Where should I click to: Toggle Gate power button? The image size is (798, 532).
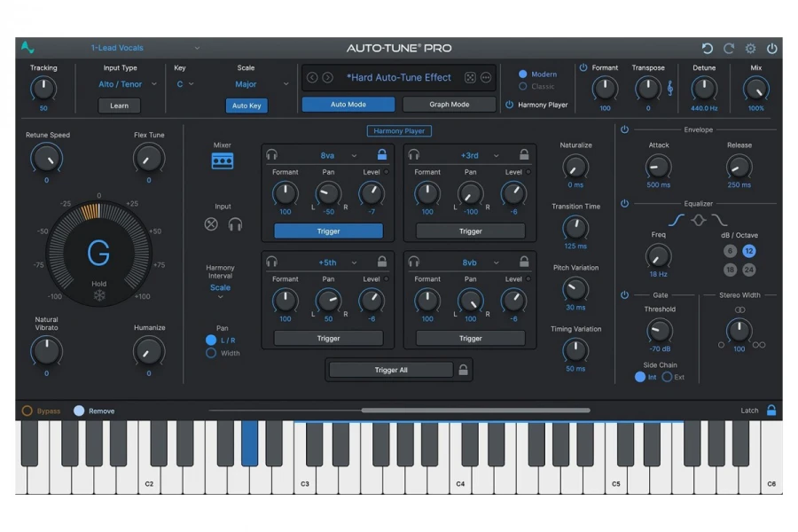click(x=624, y=295)
